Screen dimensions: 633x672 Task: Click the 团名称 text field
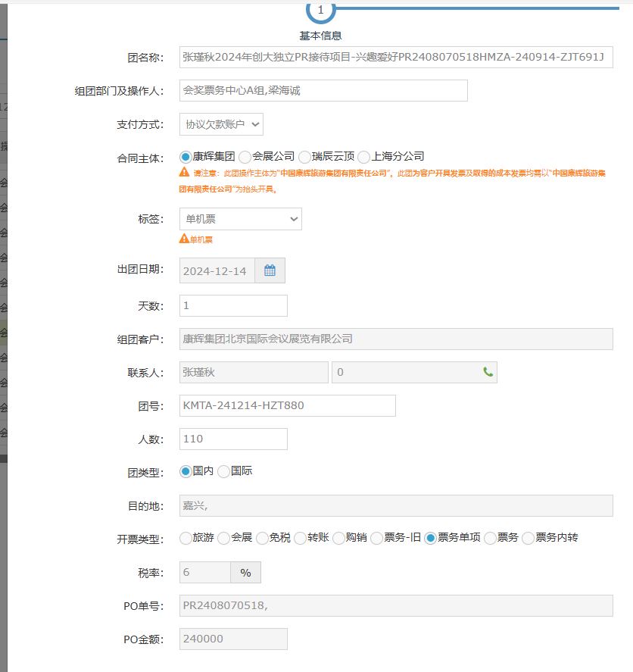[x=395, y=57]
